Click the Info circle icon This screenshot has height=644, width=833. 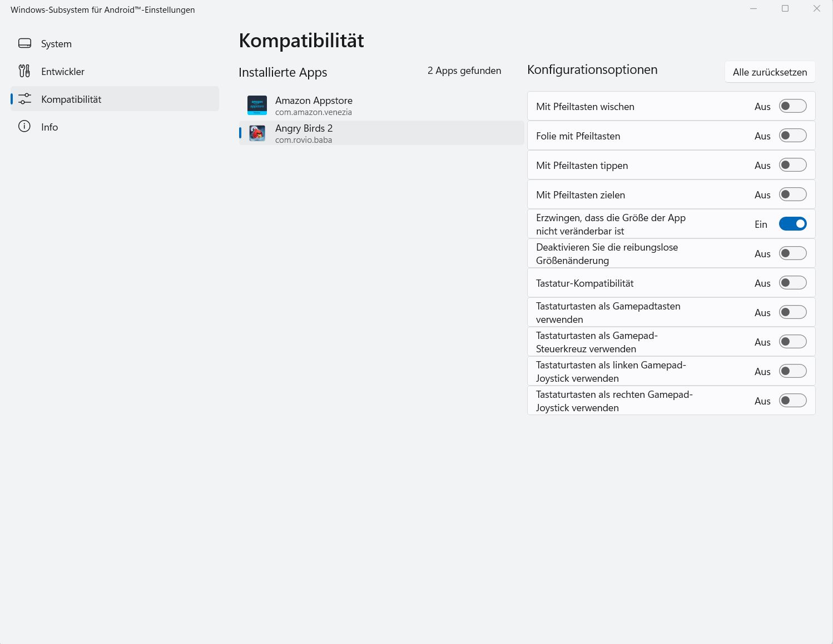24,127
